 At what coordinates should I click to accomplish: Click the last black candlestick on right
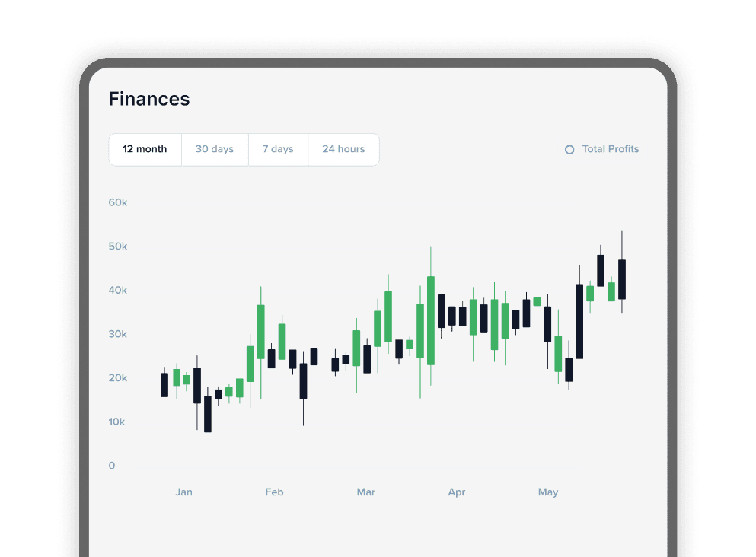pos(622,279)
